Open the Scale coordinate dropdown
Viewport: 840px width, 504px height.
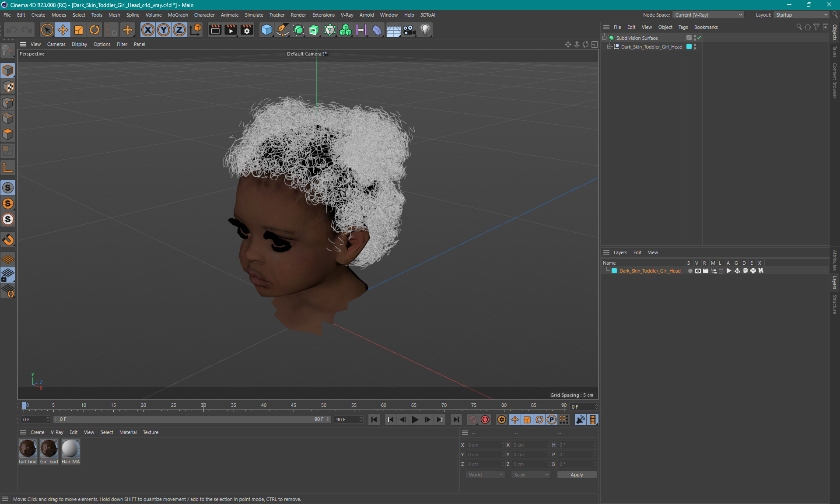(x=531, y=475)
